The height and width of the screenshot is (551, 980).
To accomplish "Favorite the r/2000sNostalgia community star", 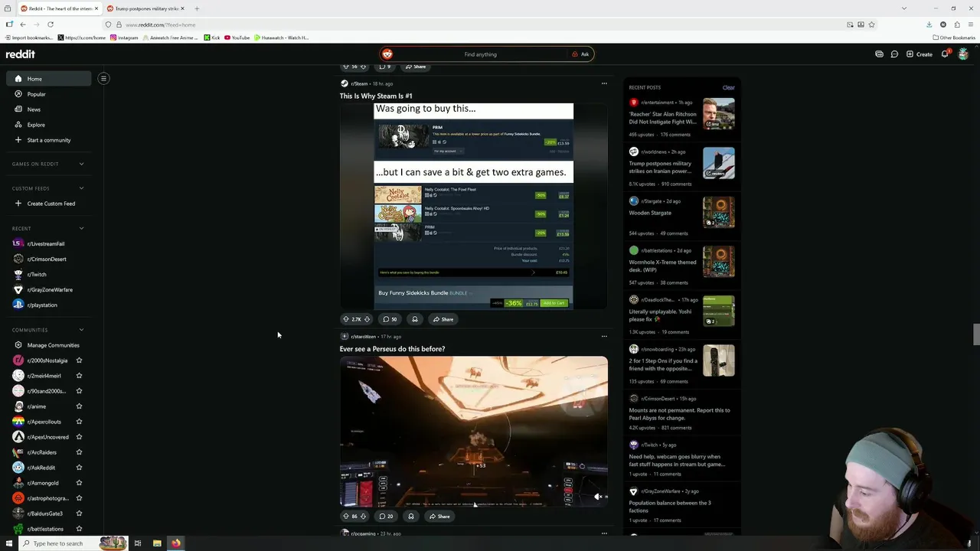I will [79, 360].
